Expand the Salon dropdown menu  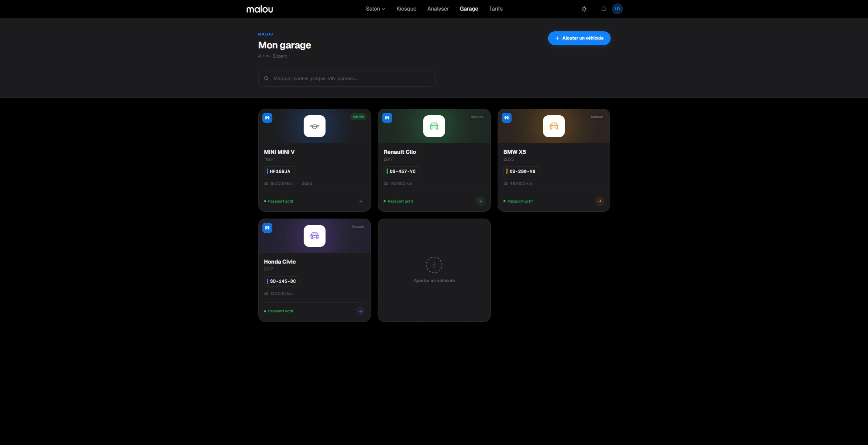pyautogui.click(x=375, y=9)
